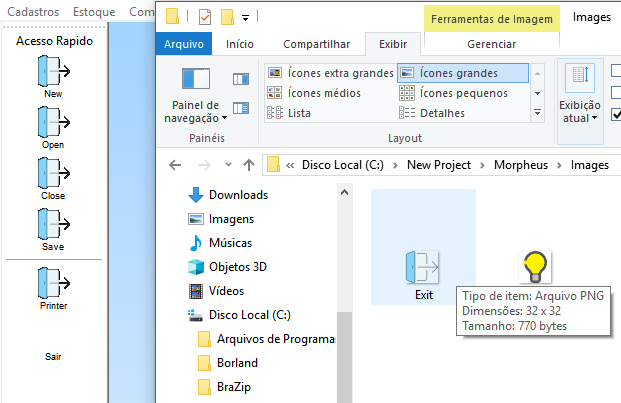Toggle the top checkbox beside Exibição atual

pyautogui.click(x=616, y=70)
